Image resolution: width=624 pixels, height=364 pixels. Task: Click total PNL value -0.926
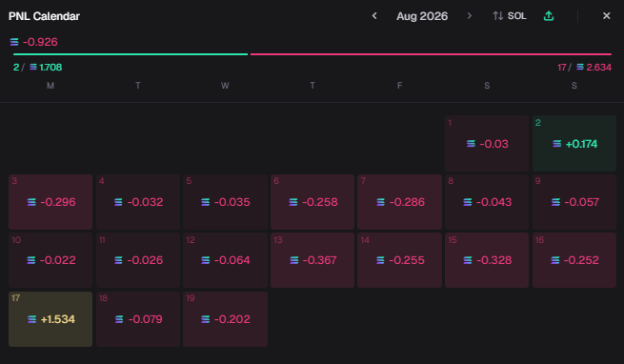(x=40, y=42)
